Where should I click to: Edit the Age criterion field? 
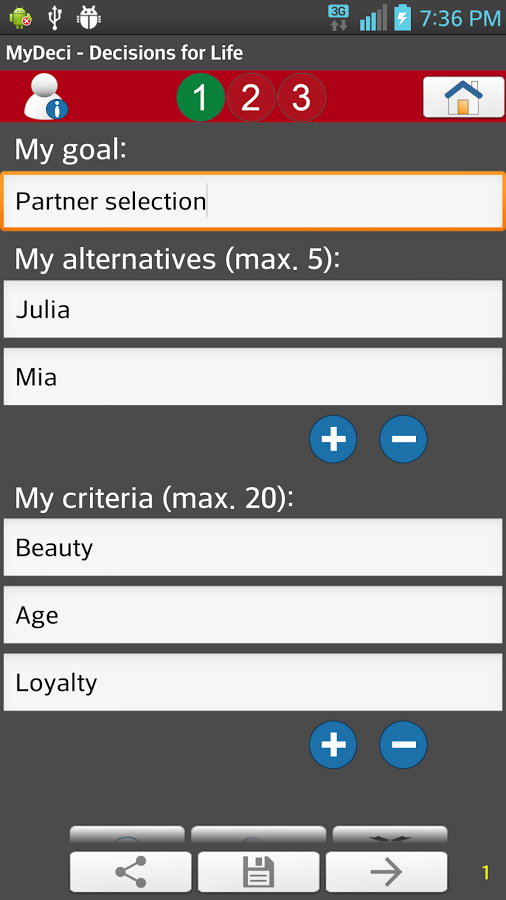click(253, 615)
